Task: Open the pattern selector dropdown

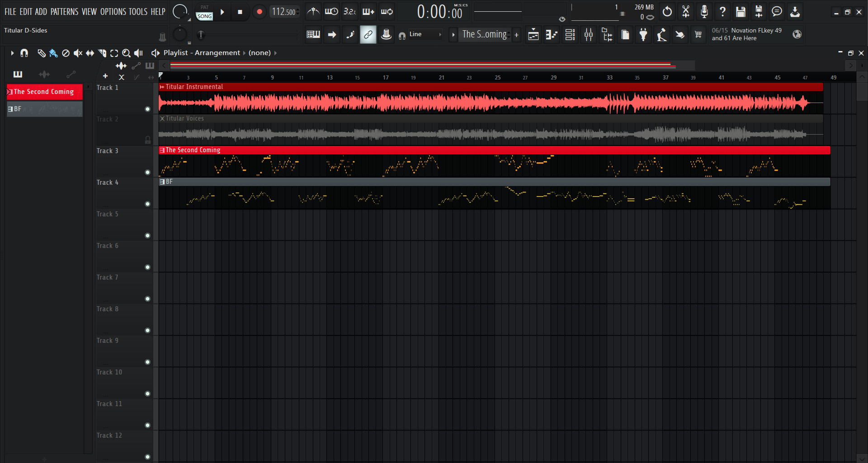Action: pyautogui.click(x=485, y=34)
